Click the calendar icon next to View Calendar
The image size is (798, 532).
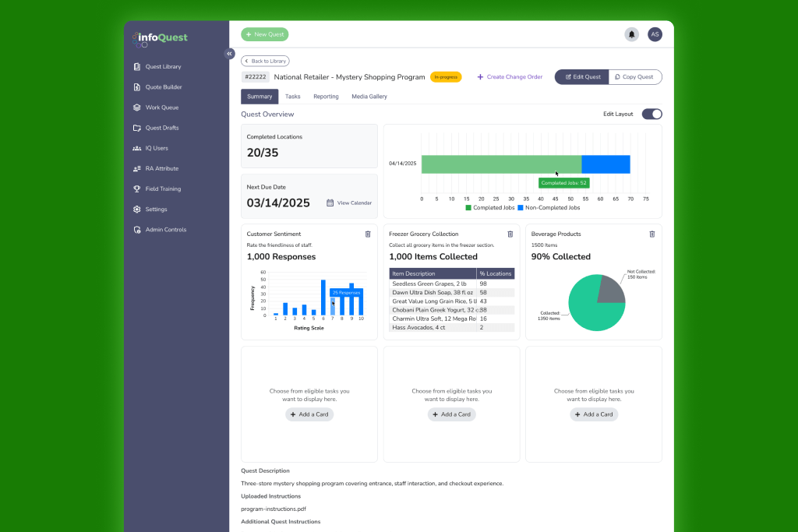coord(330,203)
